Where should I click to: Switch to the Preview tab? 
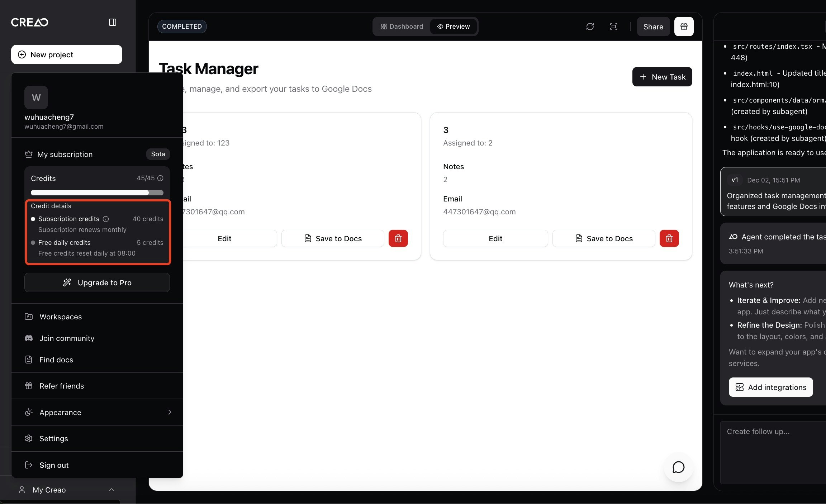click(x=454, y=27)
